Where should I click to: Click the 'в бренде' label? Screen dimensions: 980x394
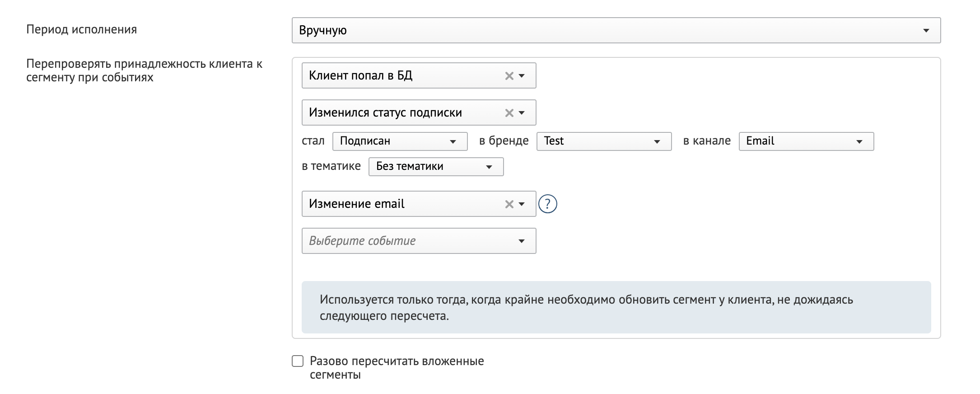[x=504, y=141]
